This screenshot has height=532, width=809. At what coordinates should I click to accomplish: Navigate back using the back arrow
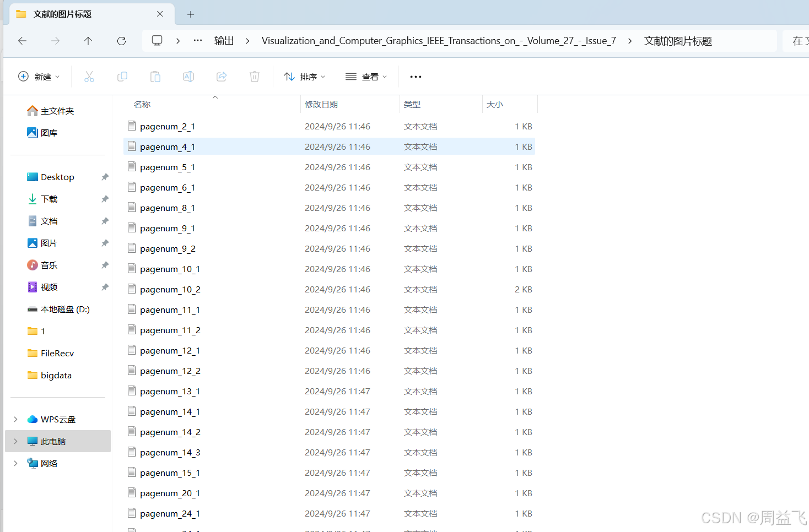click(22, 41)
